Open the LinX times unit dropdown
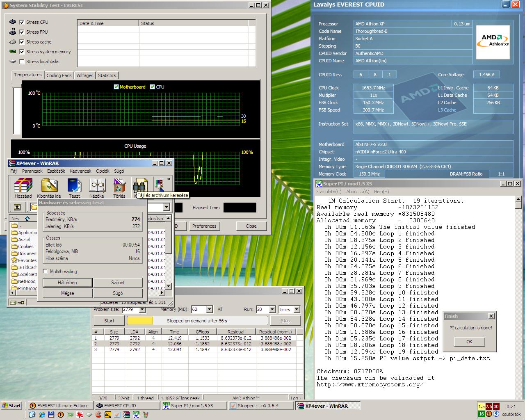The height and width of the screenshot is (420, 525). pos(297,309)
